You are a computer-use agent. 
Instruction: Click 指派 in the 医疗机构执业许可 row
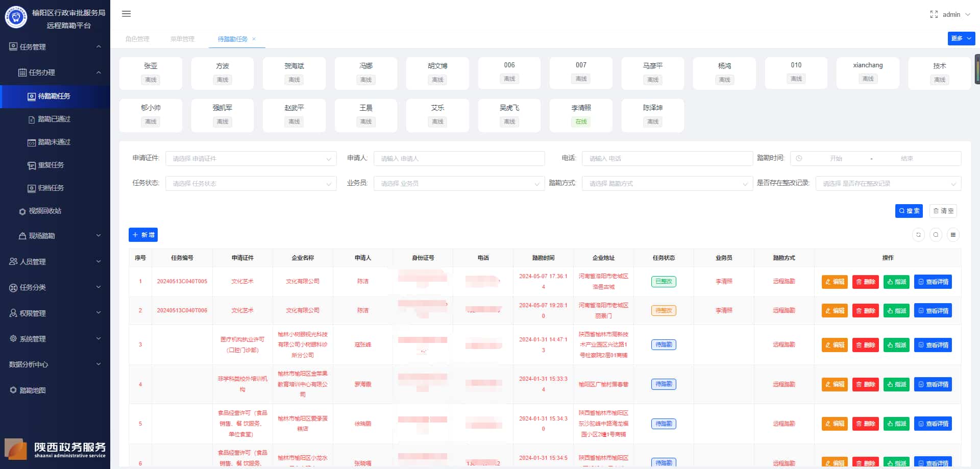click(896, 345)
